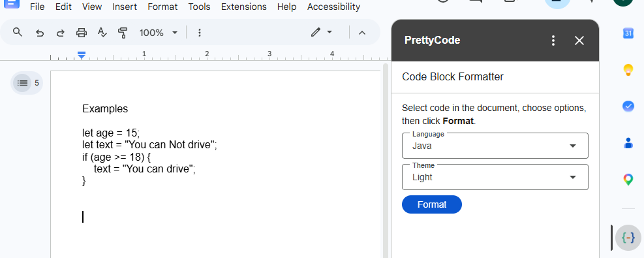Click the line 'let age = 15;'
The image size is (644, 258).
[x=111, y=133]
